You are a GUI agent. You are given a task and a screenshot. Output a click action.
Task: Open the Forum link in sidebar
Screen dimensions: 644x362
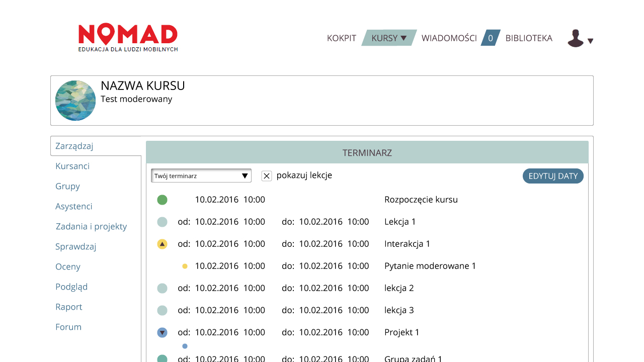click(68, 327)
